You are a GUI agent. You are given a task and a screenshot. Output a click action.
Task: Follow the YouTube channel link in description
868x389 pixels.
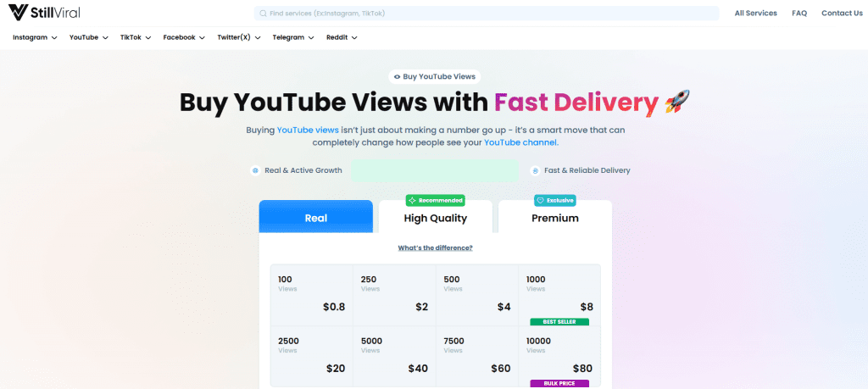pyautogui.click(x=521, y=142)
